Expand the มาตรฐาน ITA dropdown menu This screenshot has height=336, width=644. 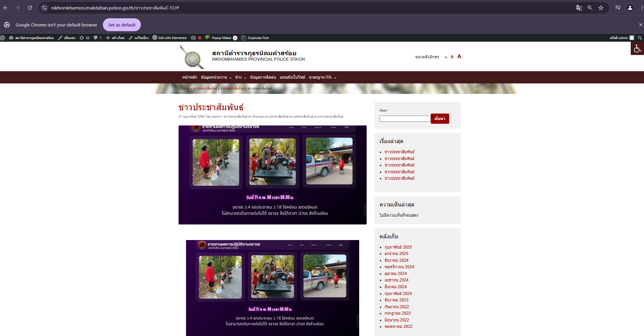click(322, 77)
